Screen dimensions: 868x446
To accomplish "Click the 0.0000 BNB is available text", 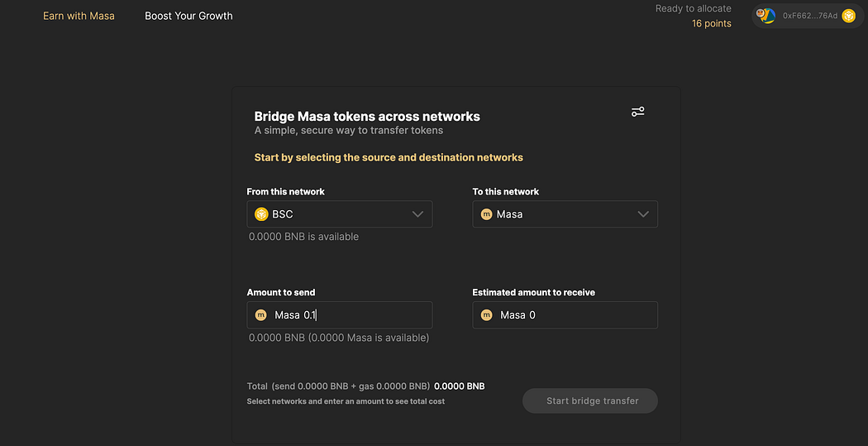I will [303, 237].
